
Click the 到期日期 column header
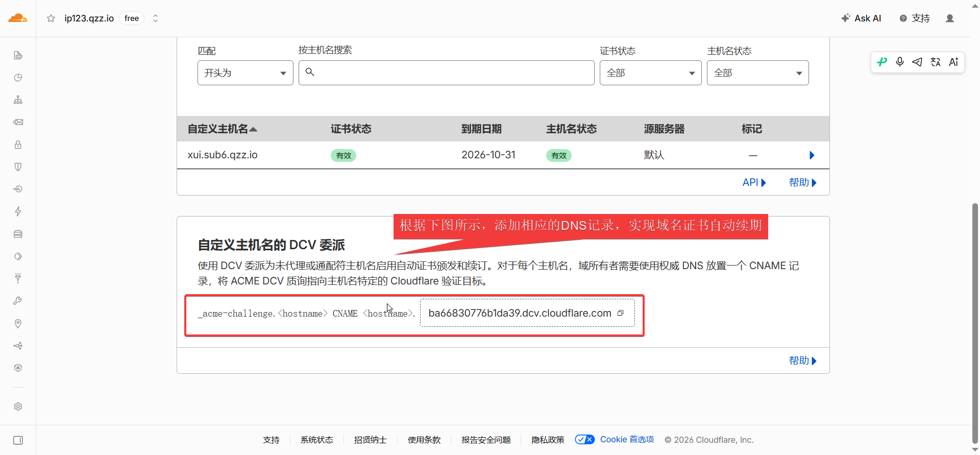point(481,129)
